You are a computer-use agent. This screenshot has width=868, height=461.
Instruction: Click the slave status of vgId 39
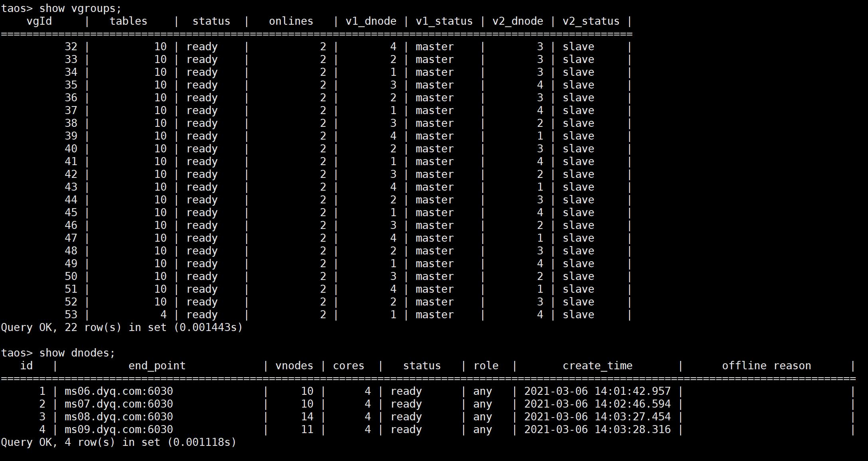[578, 136]
